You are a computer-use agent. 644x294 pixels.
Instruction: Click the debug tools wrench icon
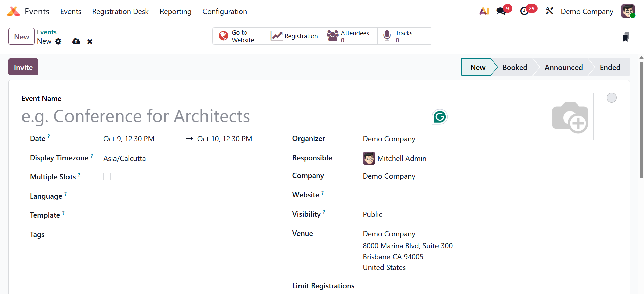[549, 11]
